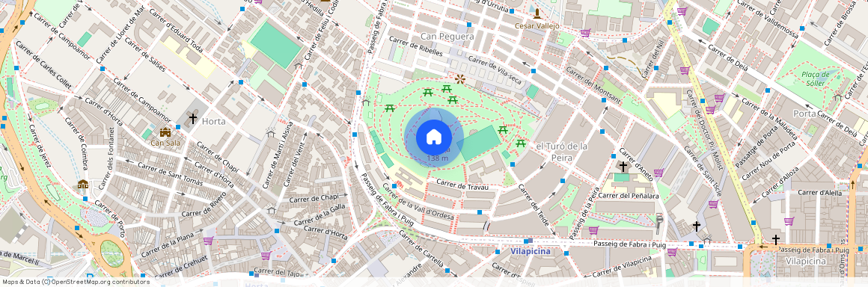Screen dimensions: 868x287
Task: Select the Carrer d'Alella street label
Action: 820,192
